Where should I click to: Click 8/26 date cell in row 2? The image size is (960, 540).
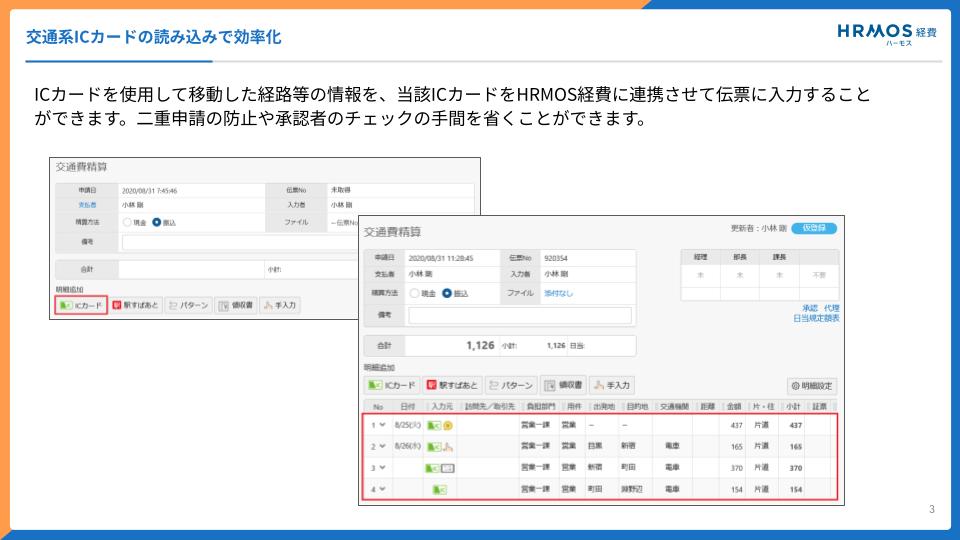click(x=408, y=446)
